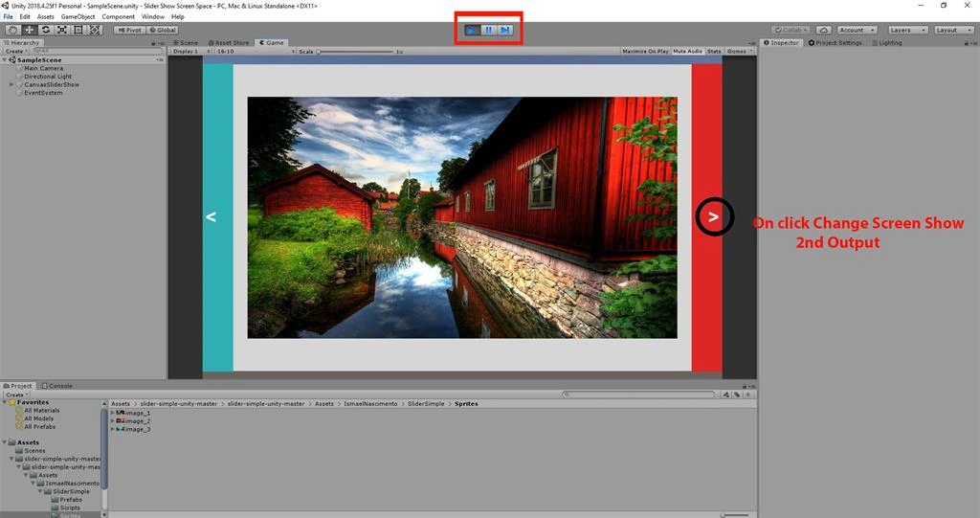Click the previous slide arrow button
Screen dimensions: 980x518
pyautogui.click(x=212, y=217)
